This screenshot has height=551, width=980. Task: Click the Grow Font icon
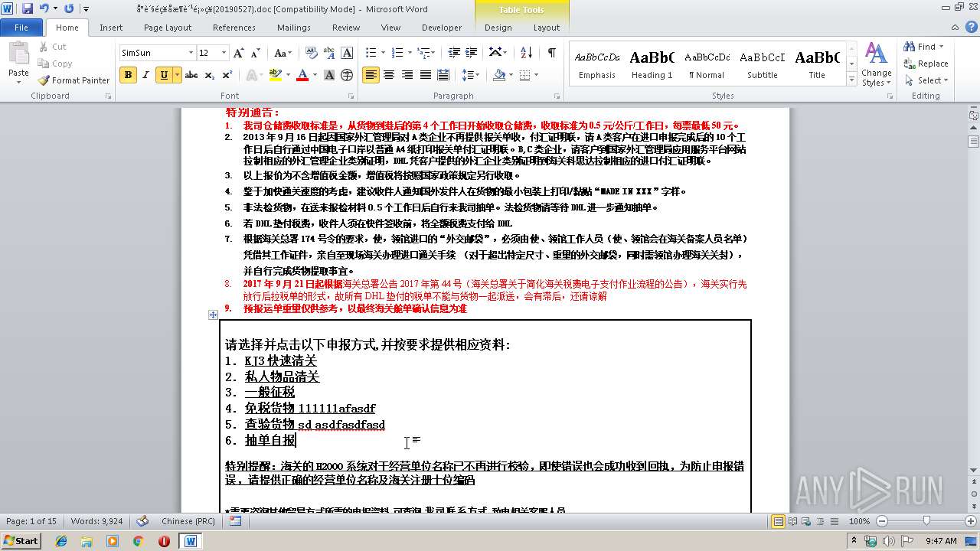[239, 53]
